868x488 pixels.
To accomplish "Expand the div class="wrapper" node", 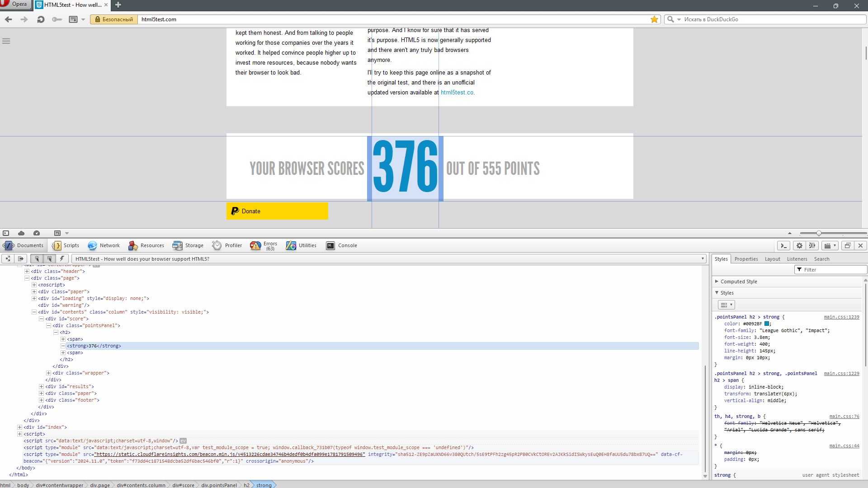I will point(48,373).
